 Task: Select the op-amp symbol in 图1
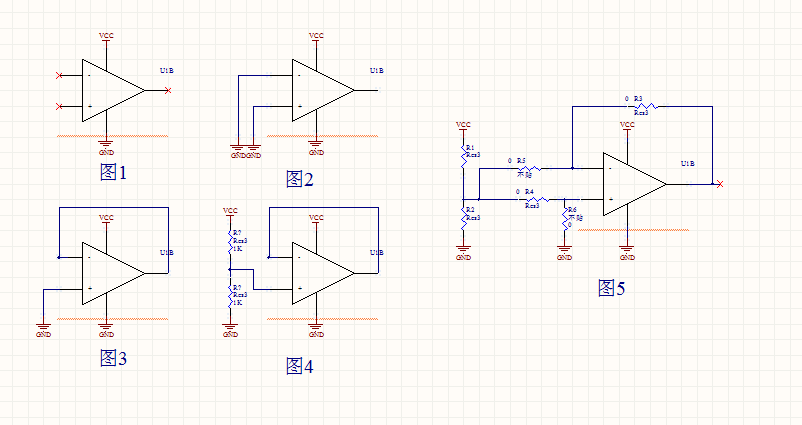tap(110, 90)
